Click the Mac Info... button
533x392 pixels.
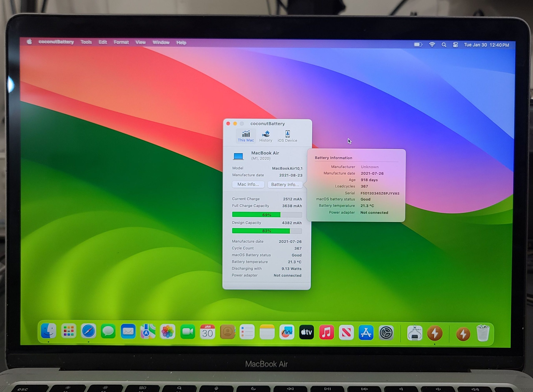point(248,184)
